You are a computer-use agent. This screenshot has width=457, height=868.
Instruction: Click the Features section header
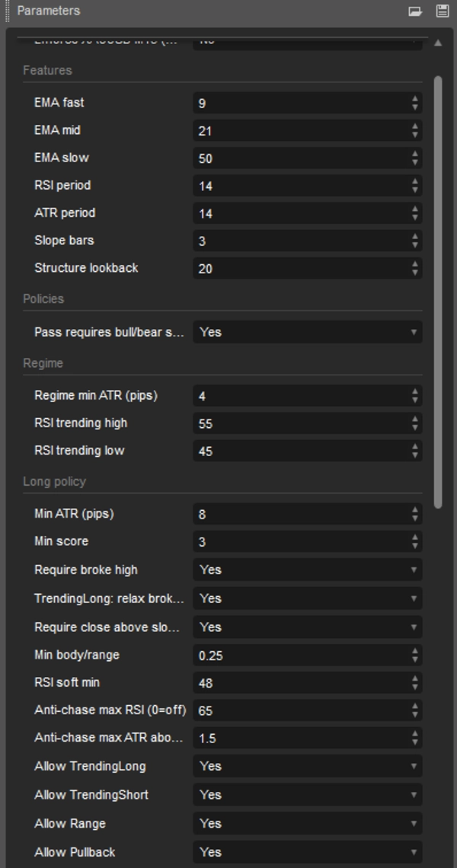pos(48,70)
